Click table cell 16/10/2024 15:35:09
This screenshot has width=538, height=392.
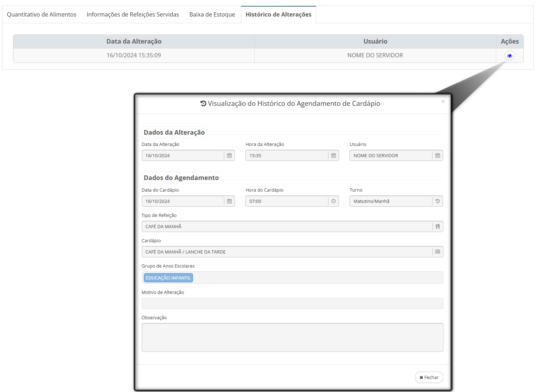[134, 55]
